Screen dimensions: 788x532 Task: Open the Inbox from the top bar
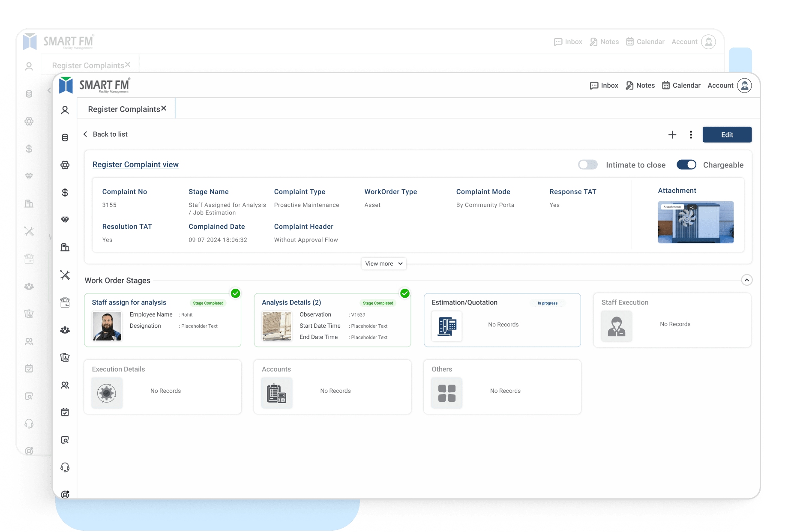click(x=604, y=85)
